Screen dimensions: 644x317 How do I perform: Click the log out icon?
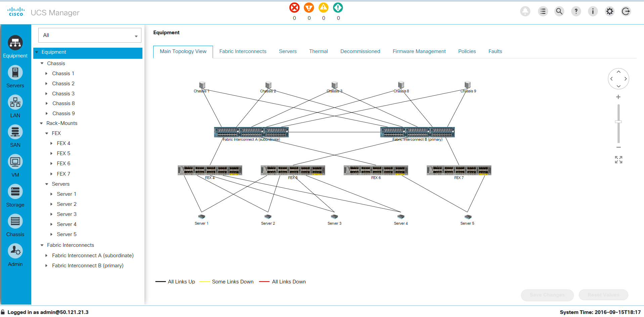tap(626, 11)
